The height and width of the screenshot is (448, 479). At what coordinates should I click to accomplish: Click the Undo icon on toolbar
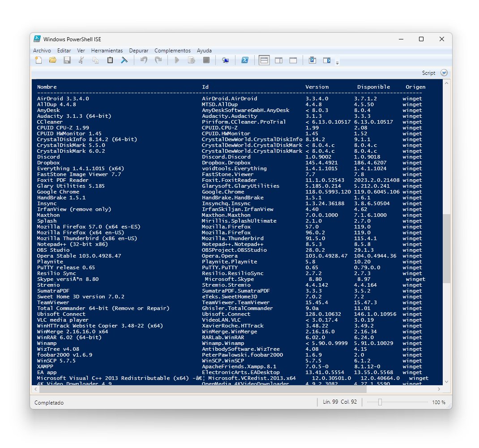coord(143,60)
